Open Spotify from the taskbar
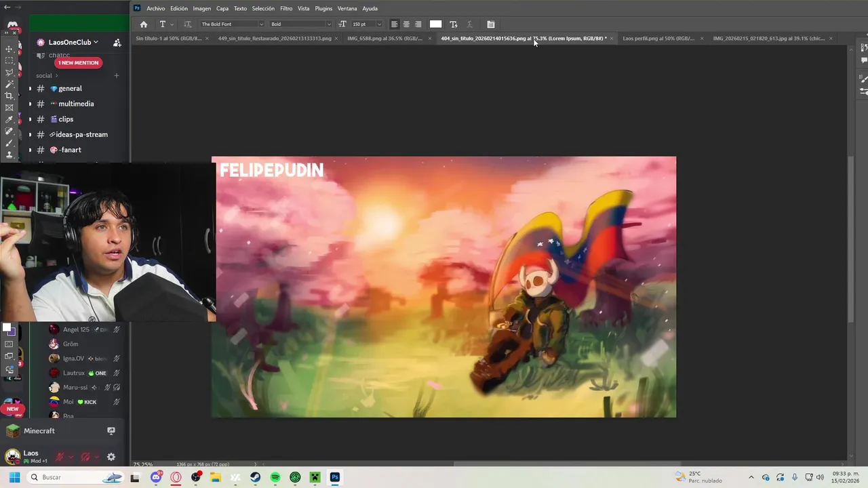Image resolution: width=868 pixels, height=488 pixels. coord(275,477)
